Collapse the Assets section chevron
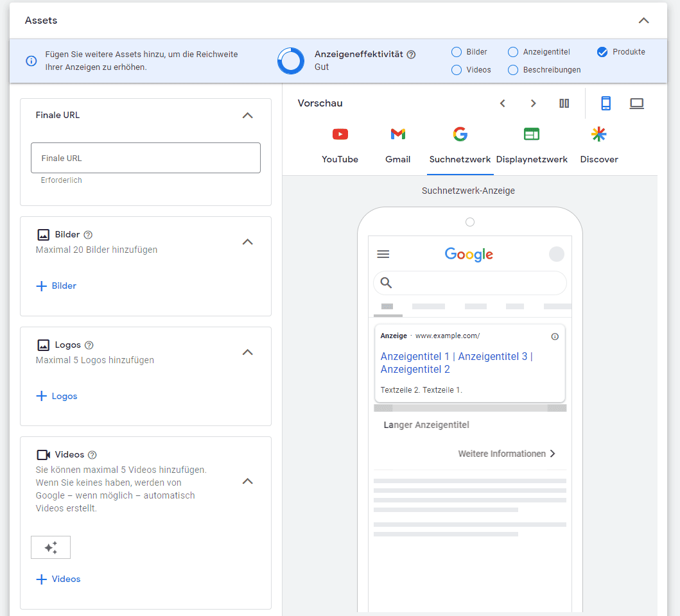 [x=643, y=21]
